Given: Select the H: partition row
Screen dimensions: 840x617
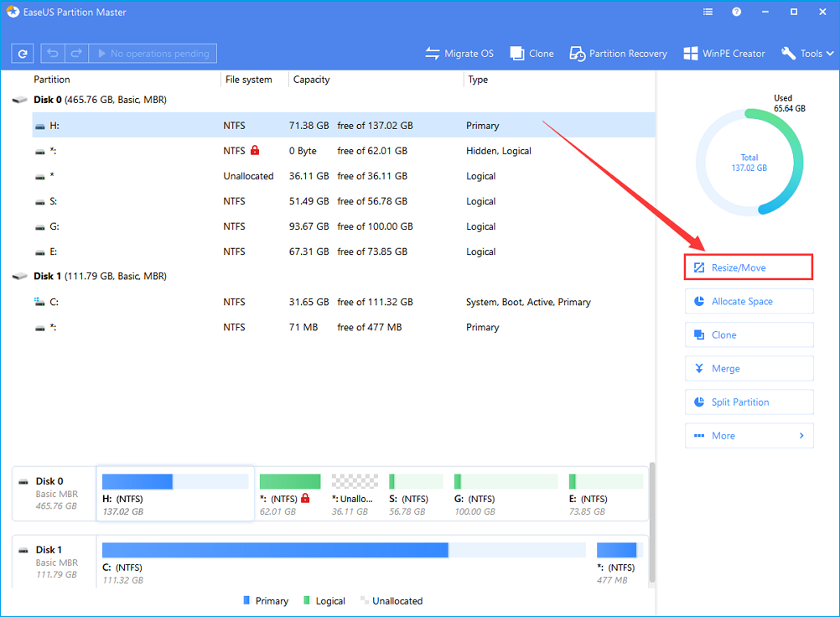Looking at the screenshot, I should pos(344,126).
